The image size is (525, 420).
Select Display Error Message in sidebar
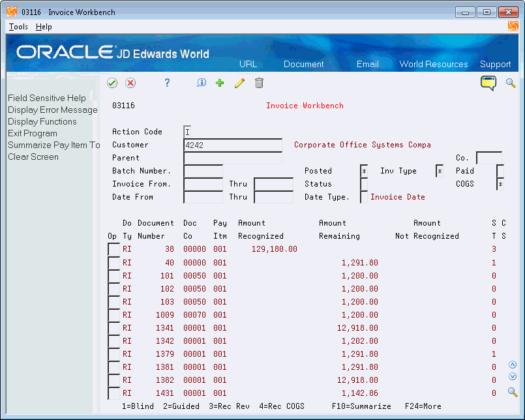[x=53, y=110]
